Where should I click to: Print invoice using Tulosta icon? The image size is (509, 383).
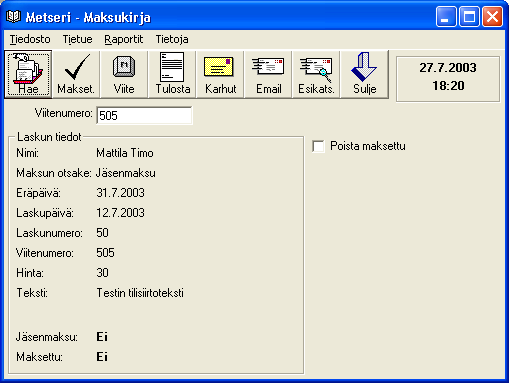coord(172,74)
